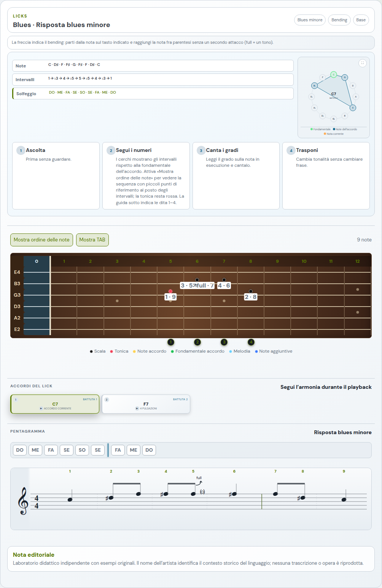Click the treble clef on the staff
The image size is (382, 588).
[x=23, y=501]
